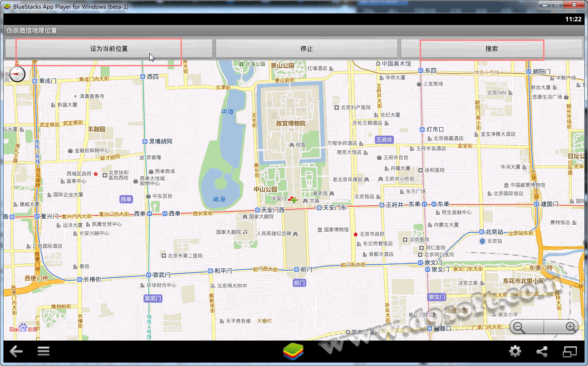Select the 宣武门 subway station icon
This screenshot has width=588, height=366.
(148, 275)
